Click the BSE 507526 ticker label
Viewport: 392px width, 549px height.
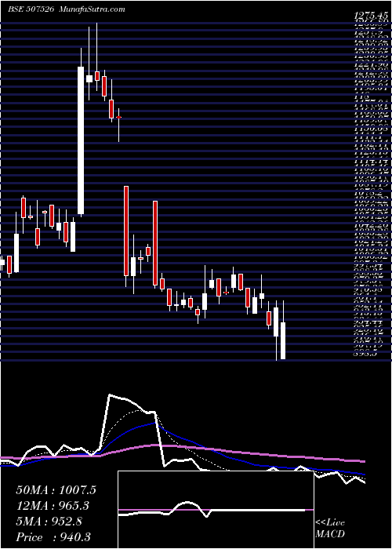coord(31,9)
